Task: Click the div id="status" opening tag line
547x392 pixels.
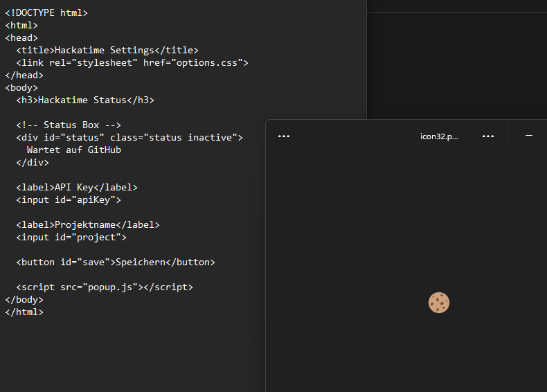Action: 129,138
